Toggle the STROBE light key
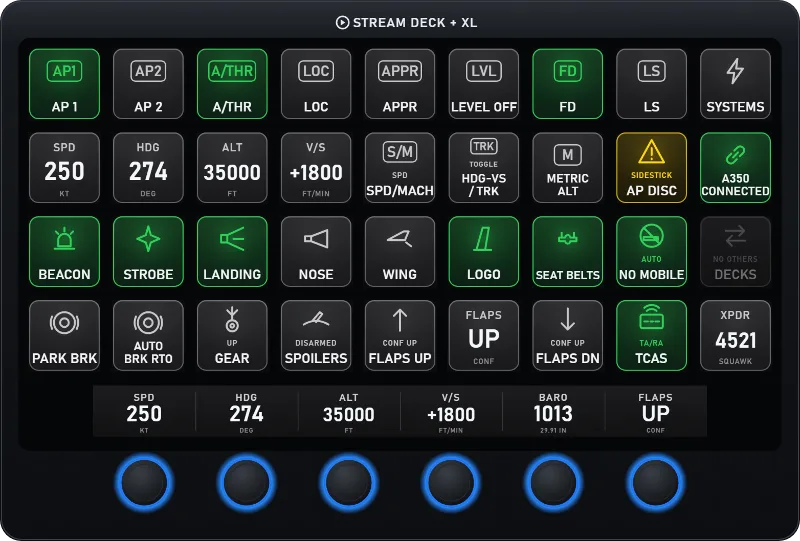Viewport: 800px width, 541px height. point(148,252)
